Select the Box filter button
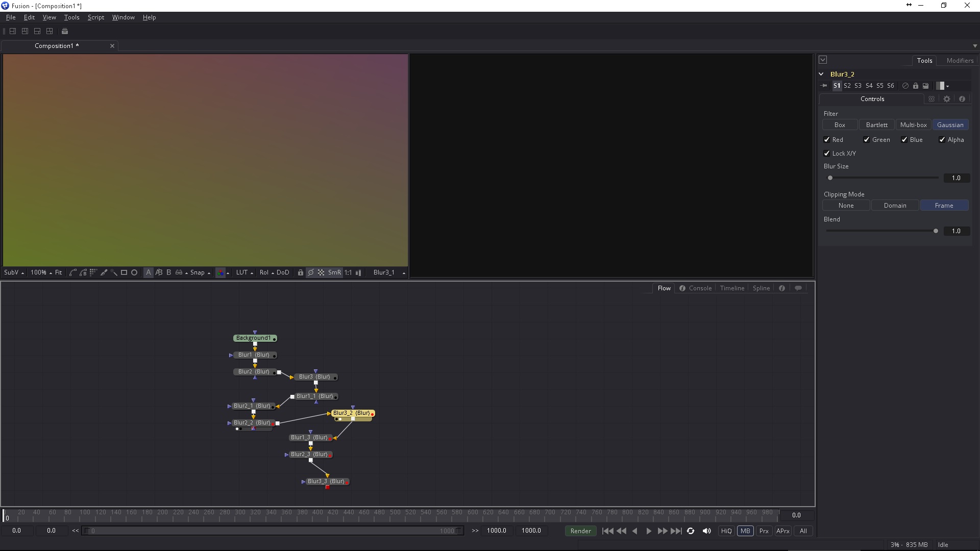 point(840,125)
